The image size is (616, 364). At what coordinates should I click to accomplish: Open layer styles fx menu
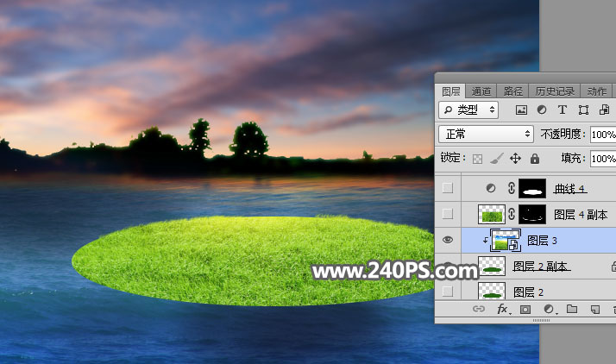click(x=503, y=309)
